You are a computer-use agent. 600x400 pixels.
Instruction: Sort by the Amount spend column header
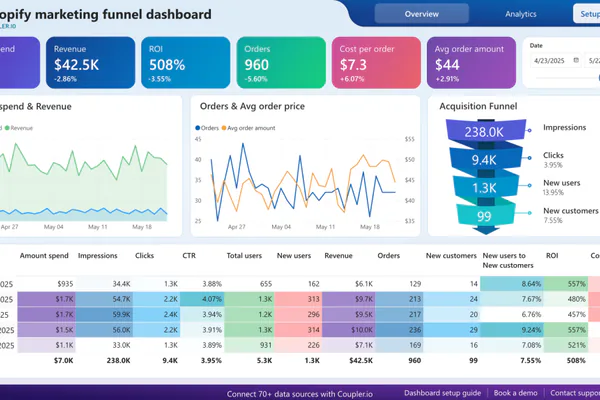click(x=44, y=256)
